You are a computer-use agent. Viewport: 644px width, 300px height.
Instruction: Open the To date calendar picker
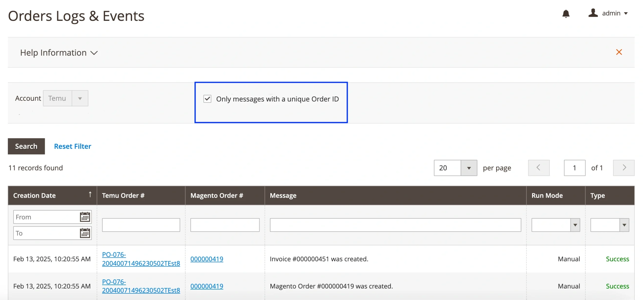(85, 233)
